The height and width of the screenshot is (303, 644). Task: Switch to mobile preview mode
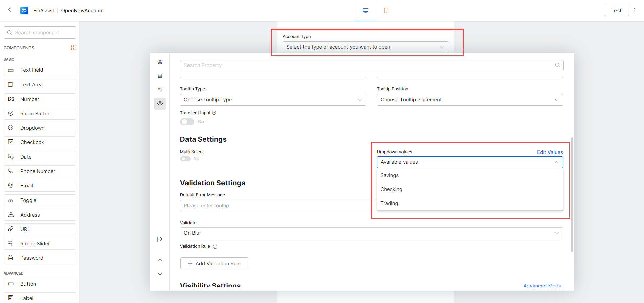pyautogui.click(x=386, y=11)
